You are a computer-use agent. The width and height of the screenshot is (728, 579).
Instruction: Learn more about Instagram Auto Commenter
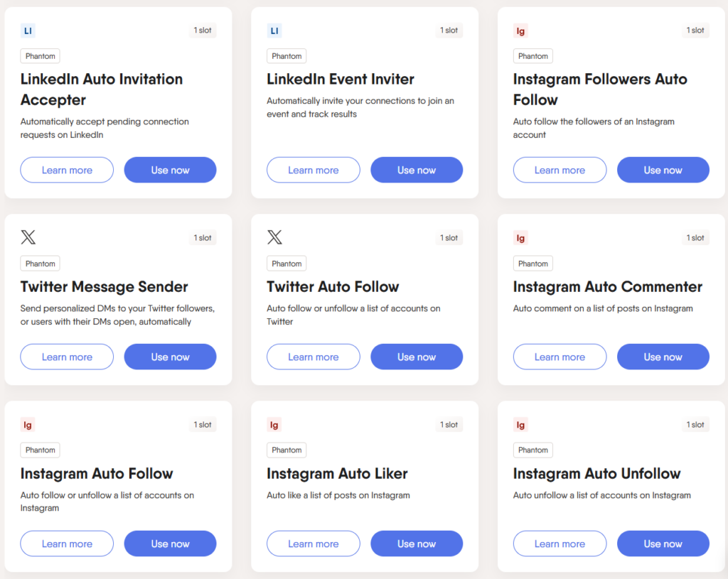click(x=560, y=357)
